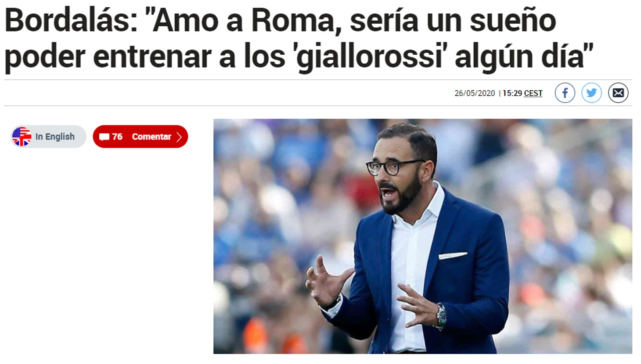Share the article on Facebook
Screen dimensions: 641x364
click(565, 93)
